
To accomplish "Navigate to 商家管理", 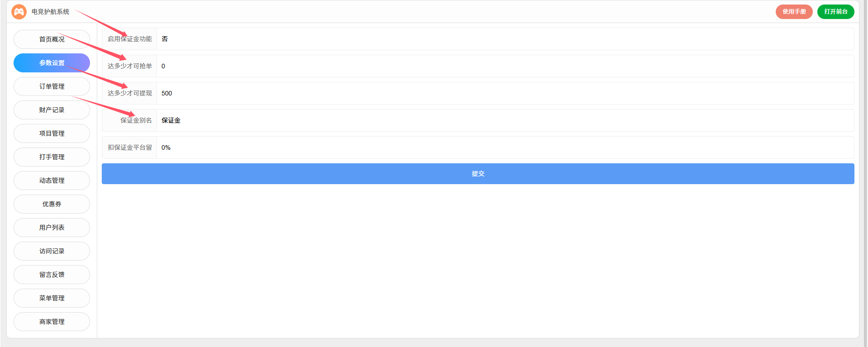I will [52, 322].
